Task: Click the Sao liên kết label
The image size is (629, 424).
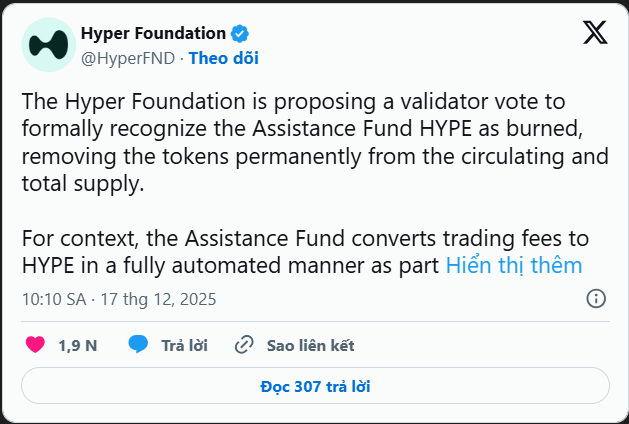Action: (x=310, y=345)
